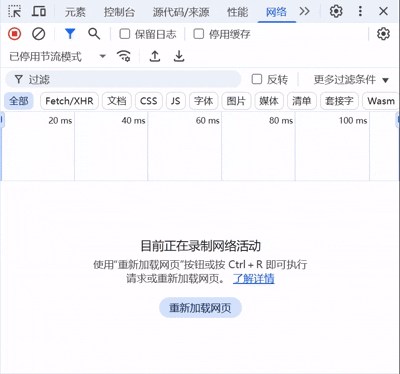Image resolution: width=400 pixels, height=374 pixels.
Task: Import HAR file with upload arrow
Action: click(155, 56)
